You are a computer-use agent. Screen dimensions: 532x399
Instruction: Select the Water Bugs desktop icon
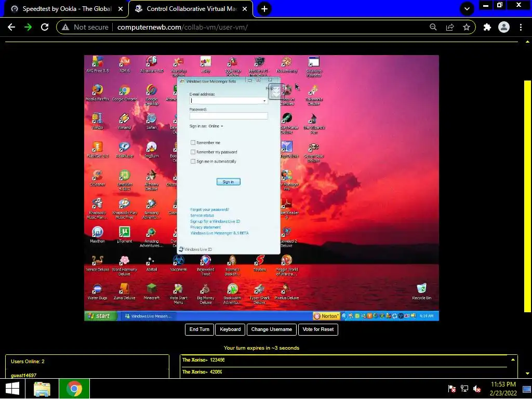(x=97, y=291)
